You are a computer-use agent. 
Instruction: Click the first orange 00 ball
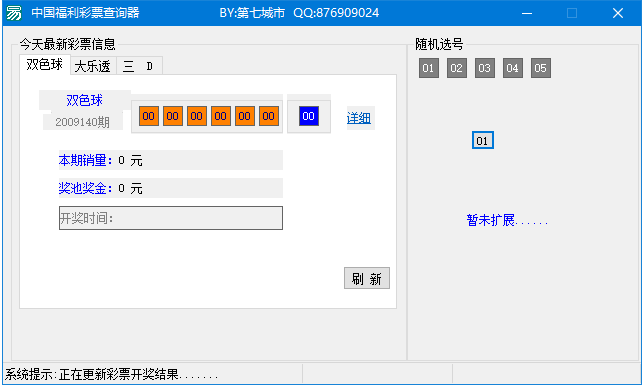149,116
